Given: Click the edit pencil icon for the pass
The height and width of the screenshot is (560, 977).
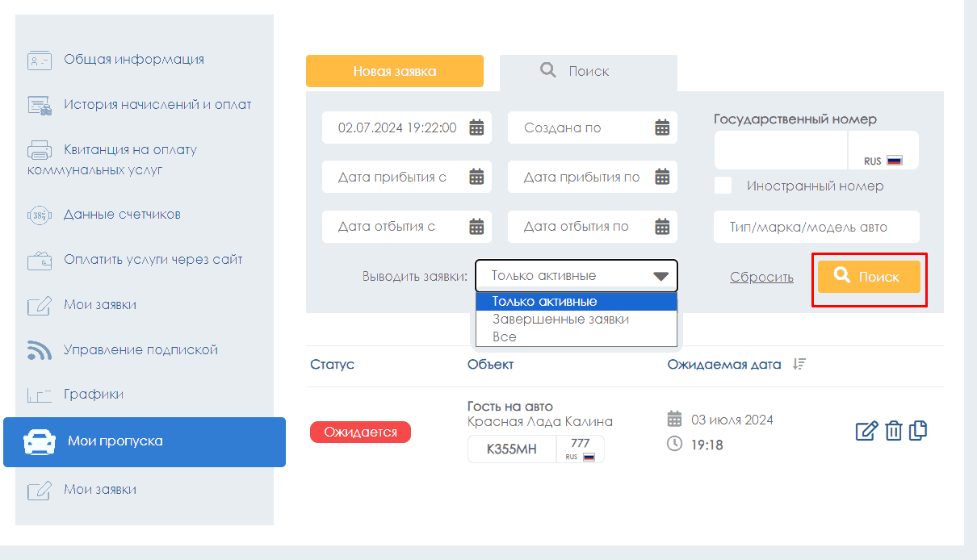Looking at the screenshot, I should 866,431.
